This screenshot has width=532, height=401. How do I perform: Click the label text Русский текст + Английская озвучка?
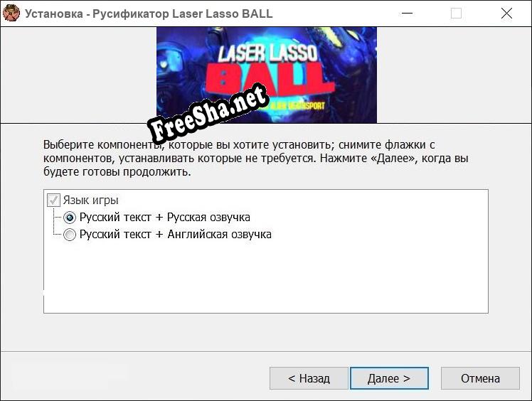tap(175, 234)
